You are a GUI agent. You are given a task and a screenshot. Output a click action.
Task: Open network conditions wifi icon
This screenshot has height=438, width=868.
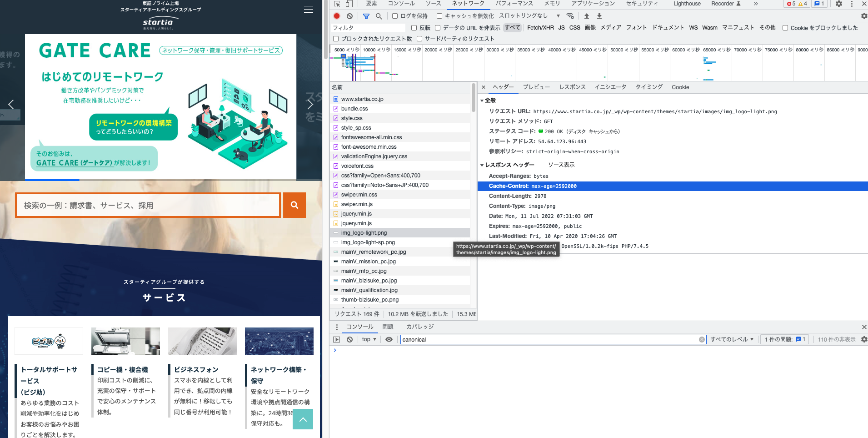[570, 16]
